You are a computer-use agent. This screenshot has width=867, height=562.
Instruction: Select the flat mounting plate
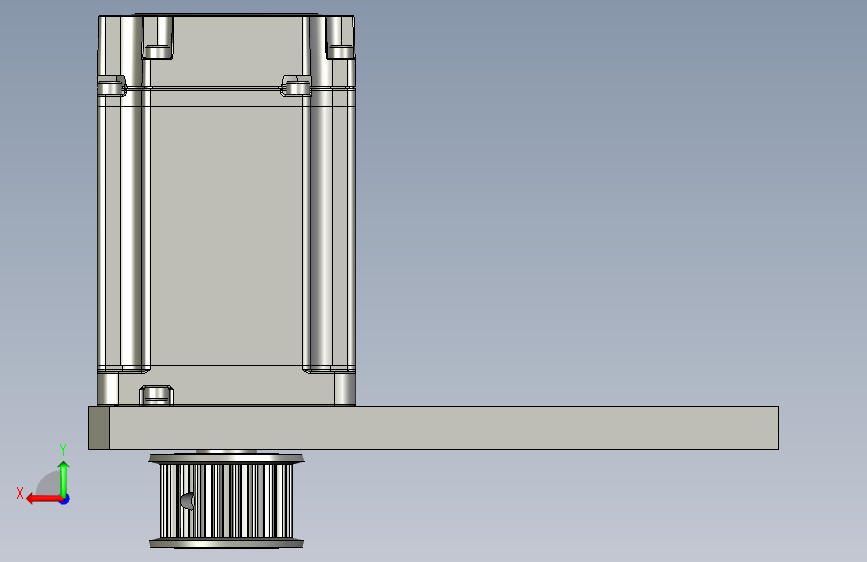point(434,428)
